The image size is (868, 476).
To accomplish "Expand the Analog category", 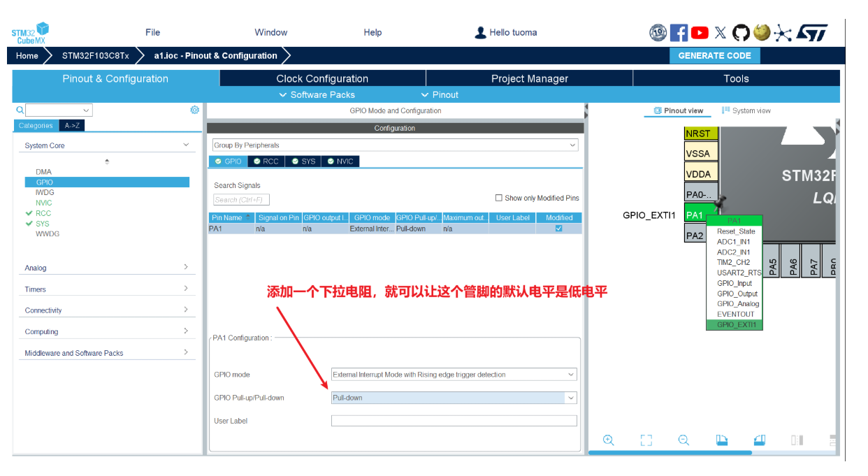I will pyautogui.click(x=186, y=267).
